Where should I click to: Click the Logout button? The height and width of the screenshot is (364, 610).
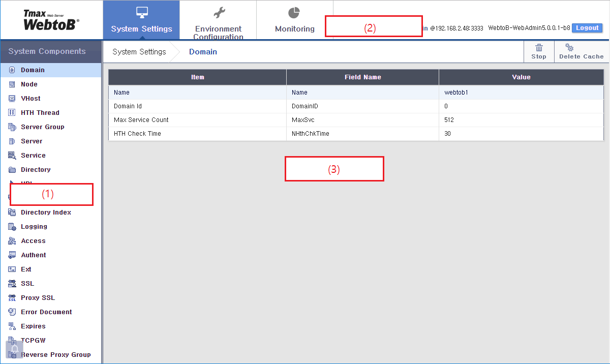pos(587,28)
